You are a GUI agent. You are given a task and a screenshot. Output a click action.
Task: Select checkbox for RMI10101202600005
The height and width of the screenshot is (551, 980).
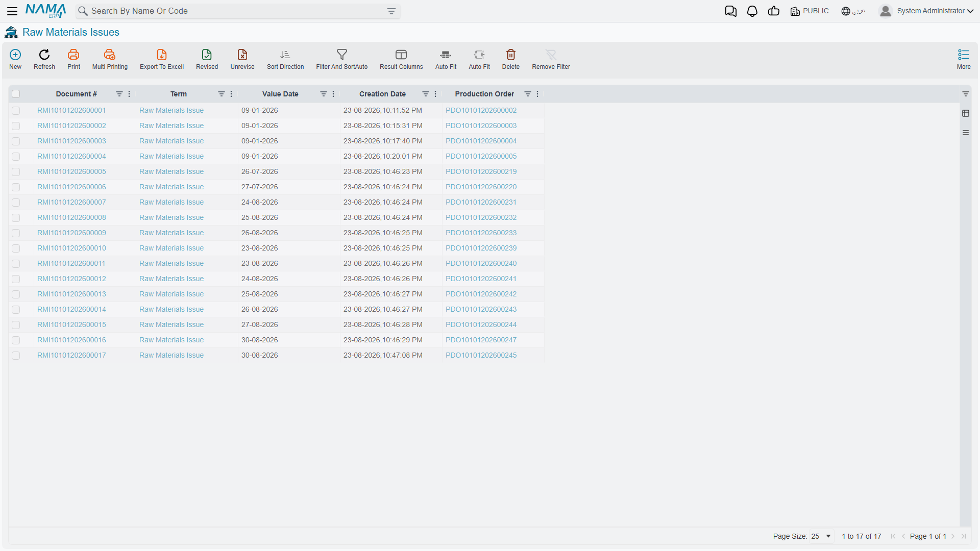(16, 172)
